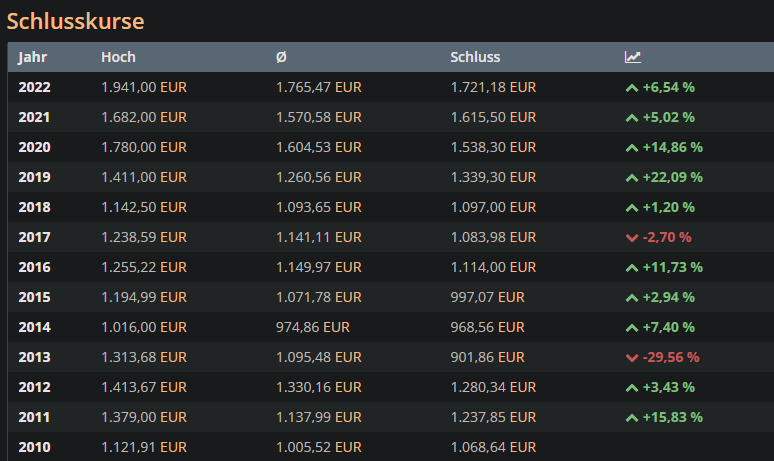Image resolution: width=774 pixels, height=461 pixels.
Task: Click the green up arrow for 2016
Action: point(631,268)
